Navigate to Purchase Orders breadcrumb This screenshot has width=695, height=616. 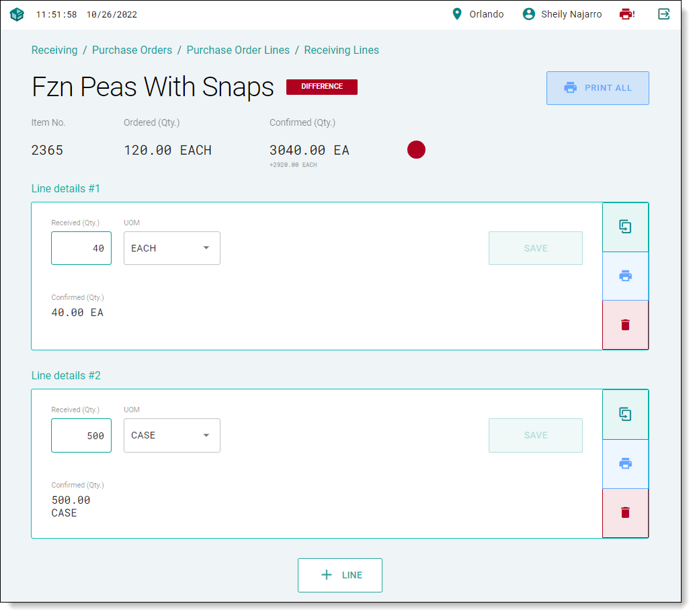pyautogui.click(x=132, y=50)
